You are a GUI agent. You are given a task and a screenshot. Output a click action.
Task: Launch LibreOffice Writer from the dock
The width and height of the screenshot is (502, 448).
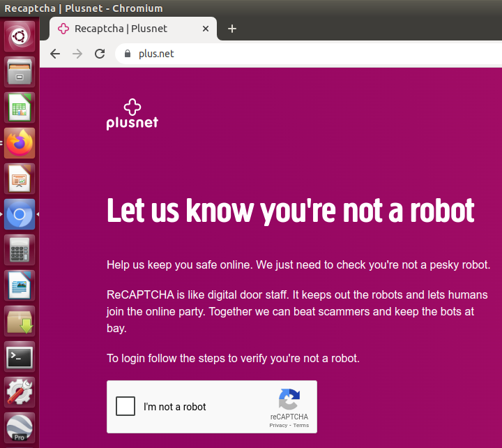[20, 285]
